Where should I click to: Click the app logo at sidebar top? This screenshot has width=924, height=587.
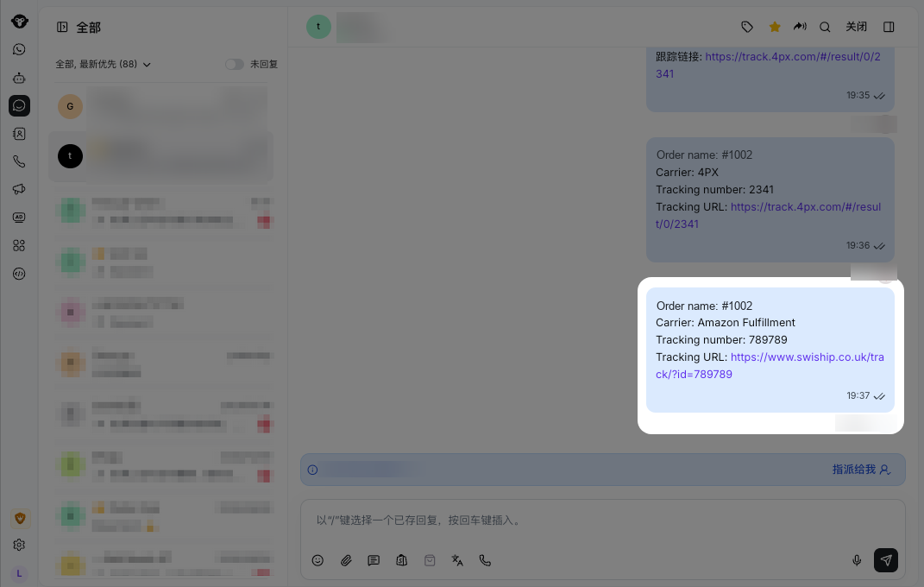(20, 22)
